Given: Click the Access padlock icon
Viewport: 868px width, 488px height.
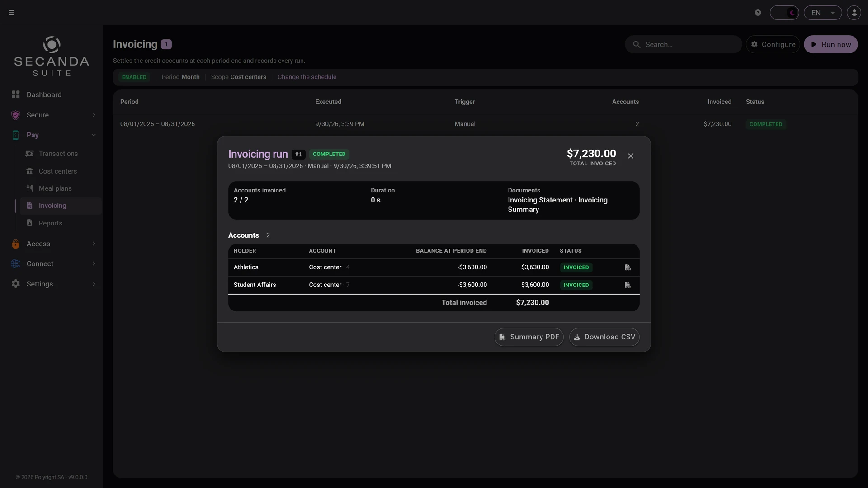Looking at the screenshot, I should click(x=16, y=244).
